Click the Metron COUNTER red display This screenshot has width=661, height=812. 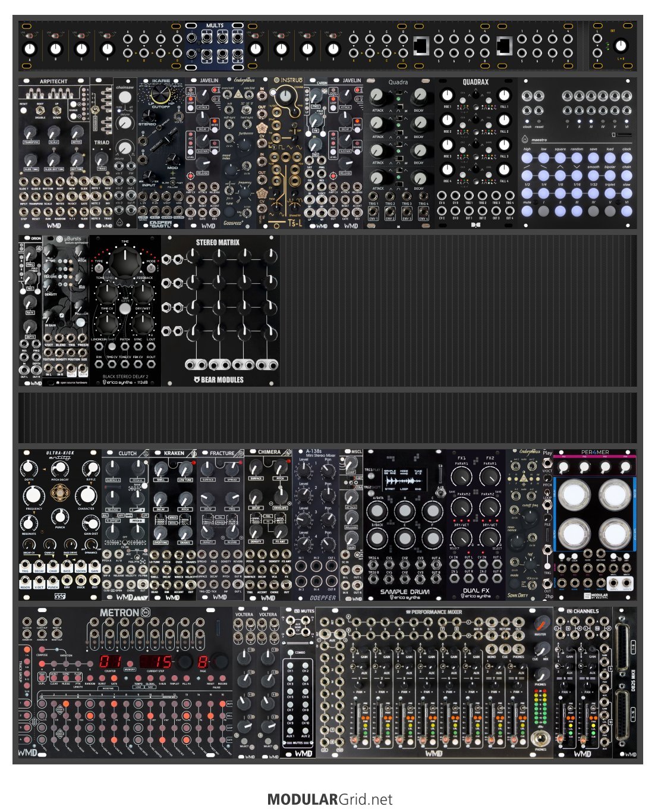click(x=111, y=661)
